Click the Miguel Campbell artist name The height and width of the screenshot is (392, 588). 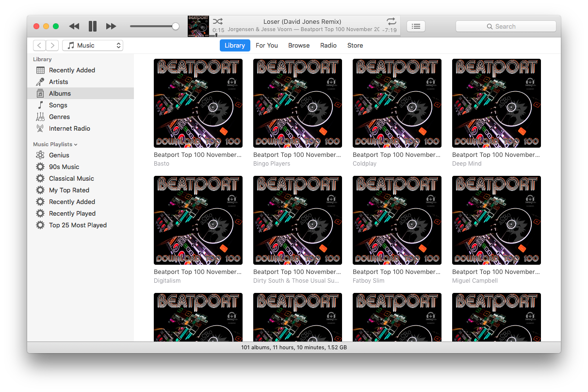pos(475,281)
